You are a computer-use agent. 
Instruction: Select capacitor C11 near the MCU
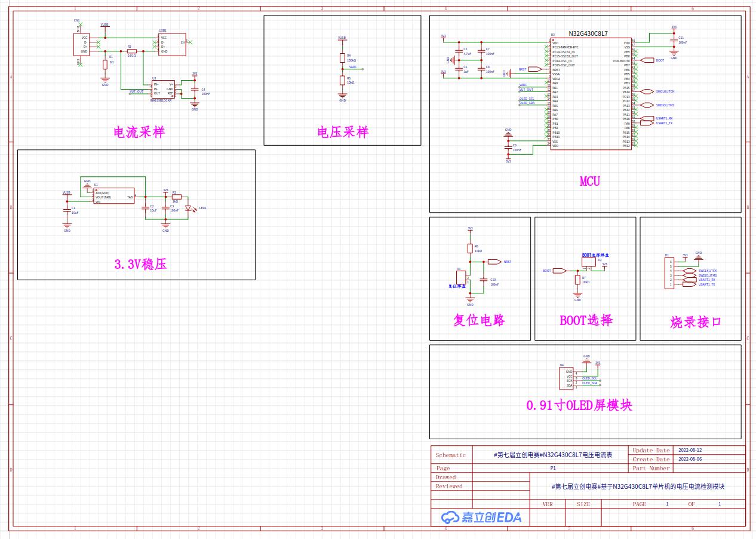674,40
